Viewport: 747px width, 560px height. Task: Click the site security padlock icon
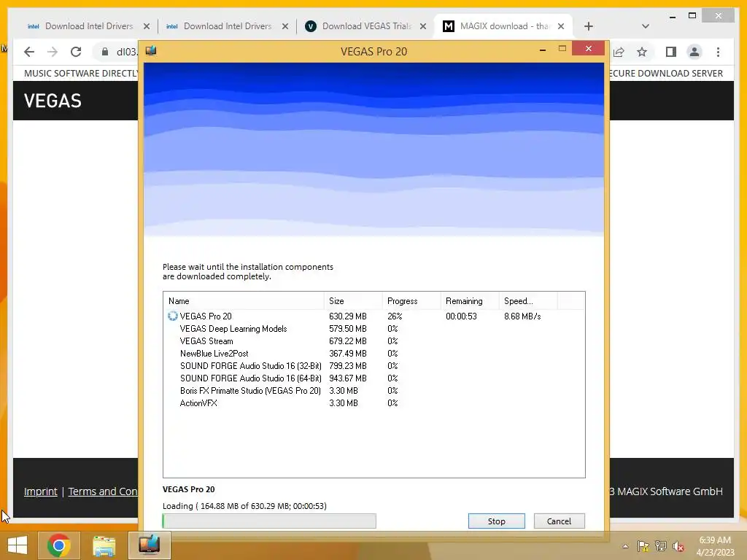[105, 52]
